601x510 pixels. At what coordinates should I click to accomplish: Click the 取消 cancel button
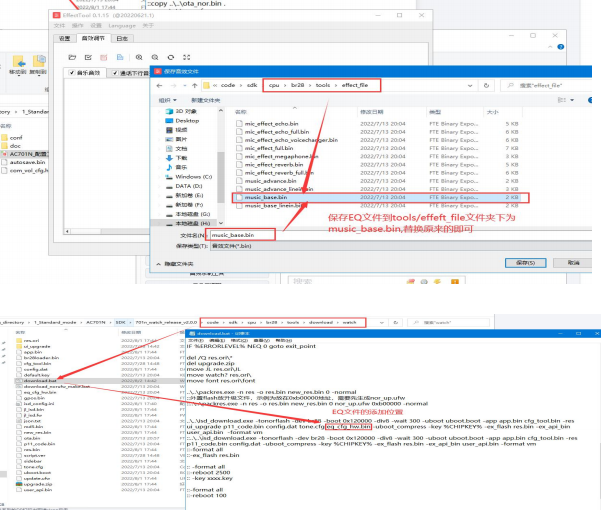tap(573, 263)
